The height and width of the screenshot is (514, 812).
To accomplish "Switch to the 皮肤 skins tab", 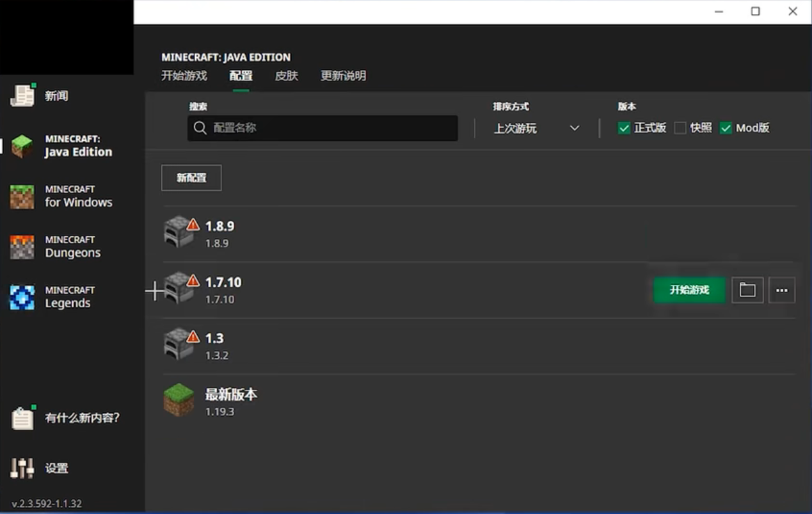I will [286, 76].
